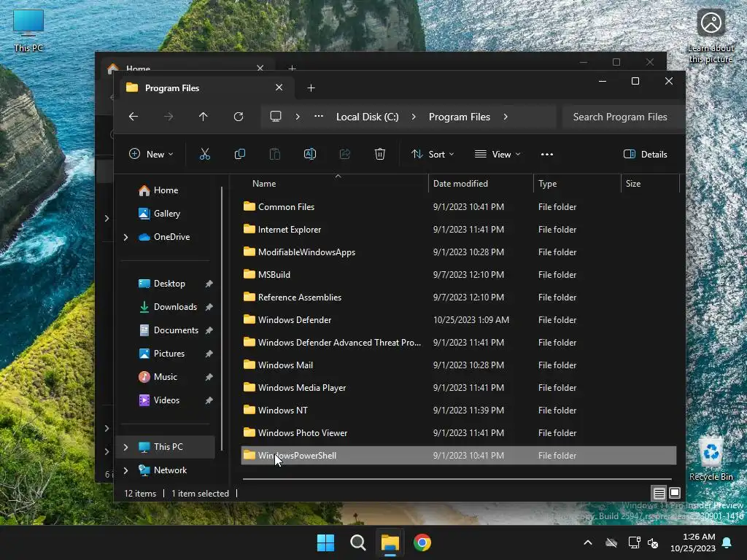The height and width of the screenshot is (560, 747).
Task: Go to Downloads in sidebar
Action: (x=175, y=307)
